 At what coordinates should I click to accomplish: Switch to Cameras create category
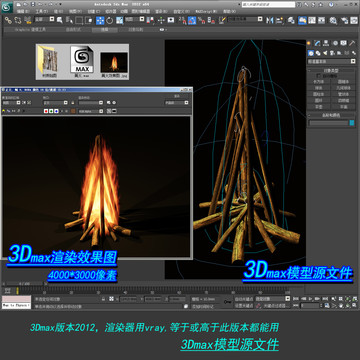coord(332,53)
